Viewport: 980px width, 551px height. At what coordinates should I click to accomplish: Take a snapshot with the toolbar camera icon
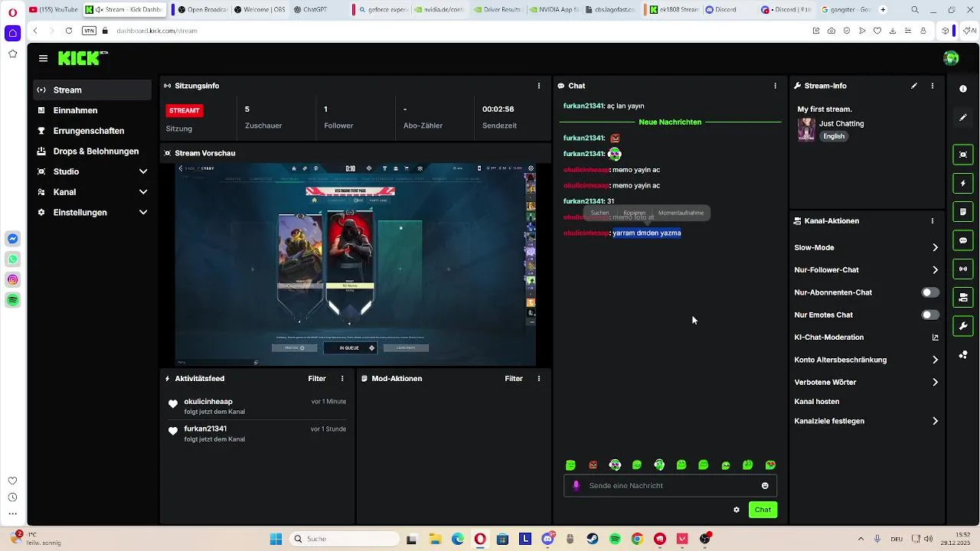[x=831, y=31]
